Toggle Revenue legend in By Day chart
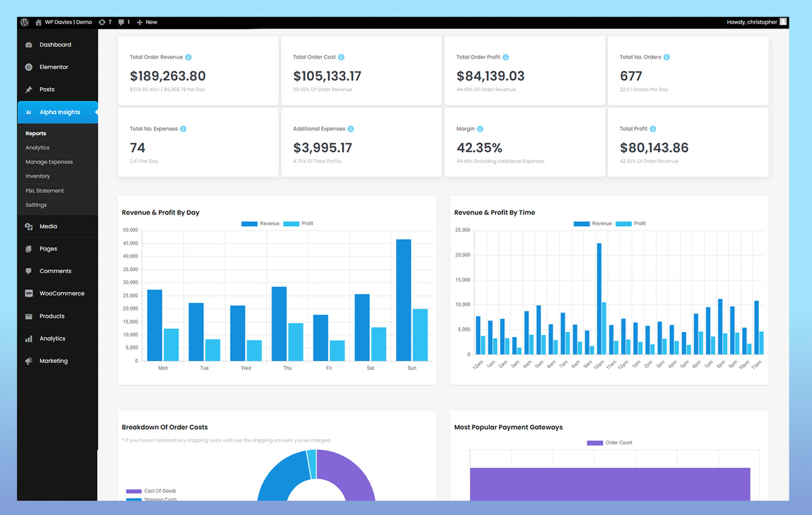The height and width of the screenshot is (515, 812). (x=260, y=224)
